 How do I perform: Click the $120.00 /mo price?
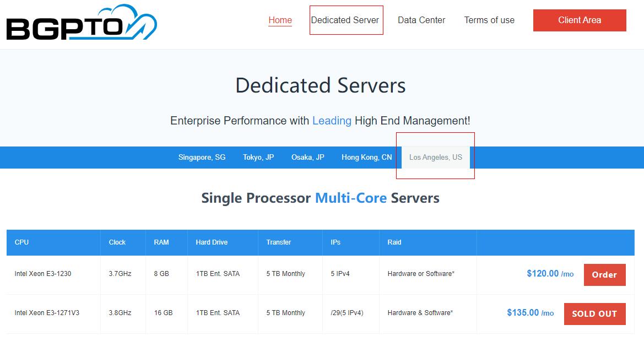[x=550, y=274]
